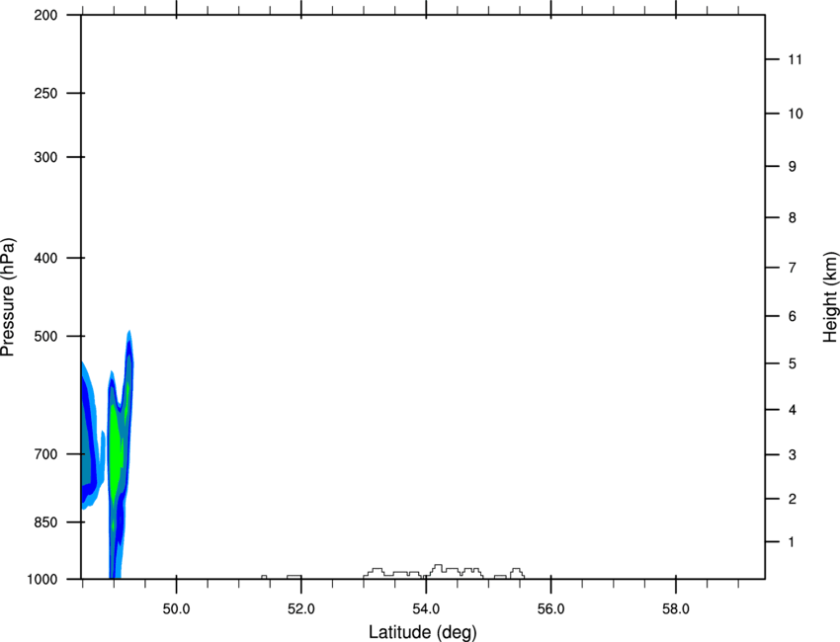Click latitude tick label 56.0
Screen dimensions: 840x642
click(550, 608)
